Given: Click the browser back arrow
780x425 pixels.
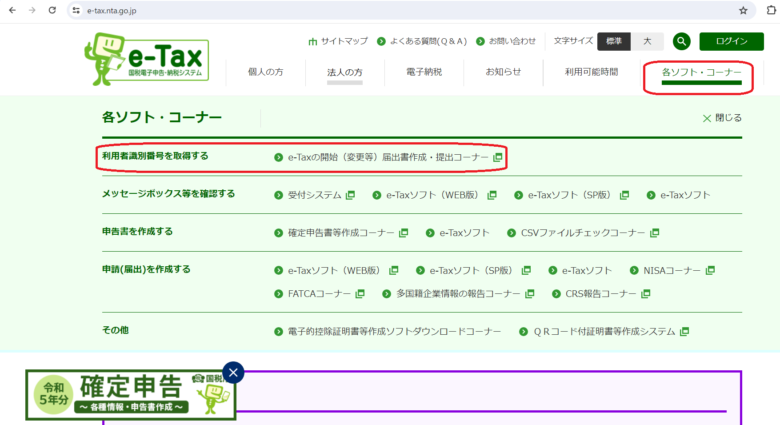Looking at the screenshot, I should click(12, 10).
